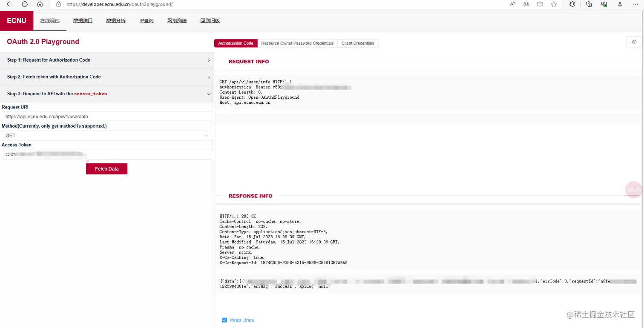Collapse Step 3: Request to API section
Viewport: 644px width, 328px height.
coord(107,94)
